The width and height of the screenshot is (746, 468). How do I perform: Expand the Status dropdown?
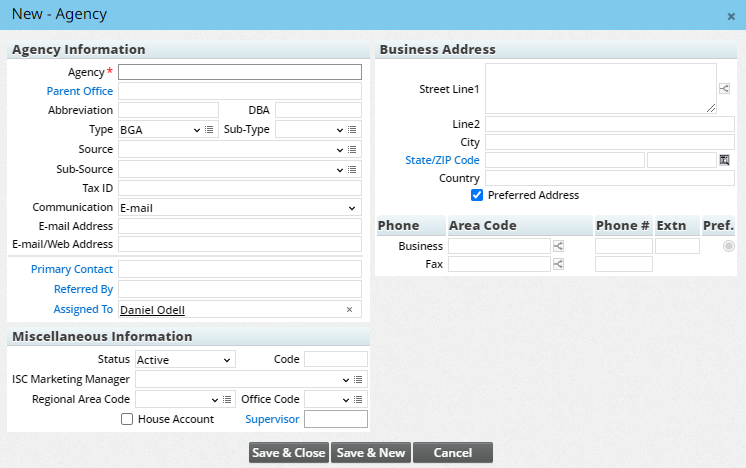click(x=185, y=360)
